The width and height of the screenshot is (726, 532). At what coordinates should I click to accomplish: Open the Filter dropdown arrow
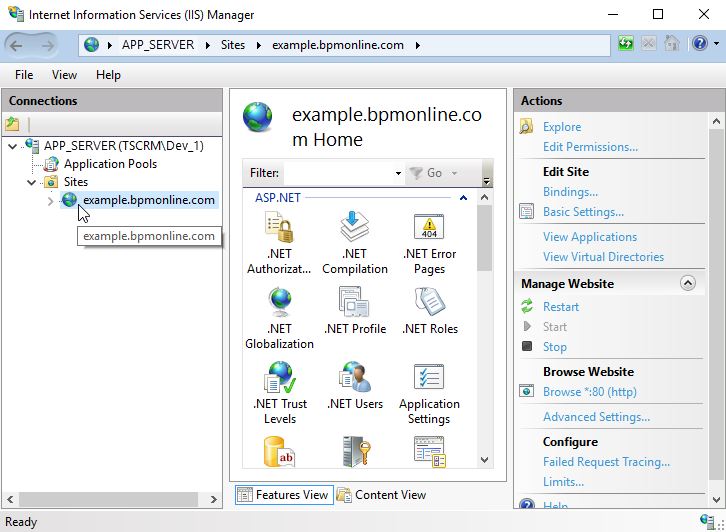398,173
